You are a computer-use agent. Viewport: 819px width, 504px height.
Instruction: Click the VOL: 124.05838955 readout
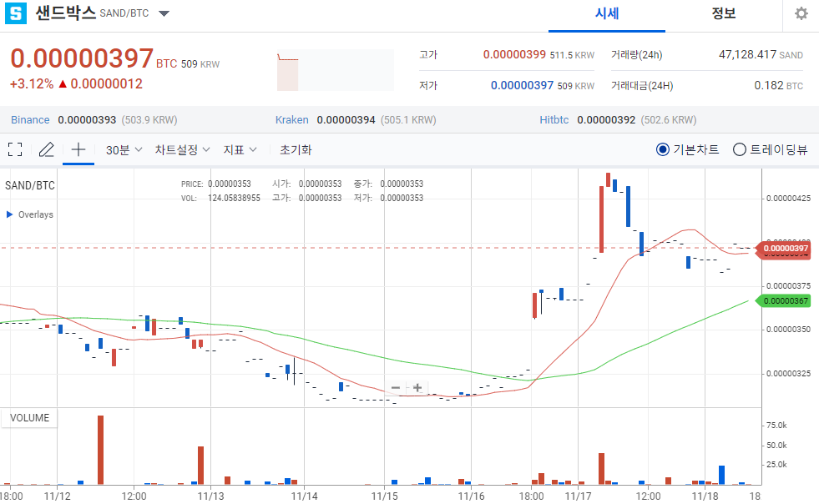[220, 199]
